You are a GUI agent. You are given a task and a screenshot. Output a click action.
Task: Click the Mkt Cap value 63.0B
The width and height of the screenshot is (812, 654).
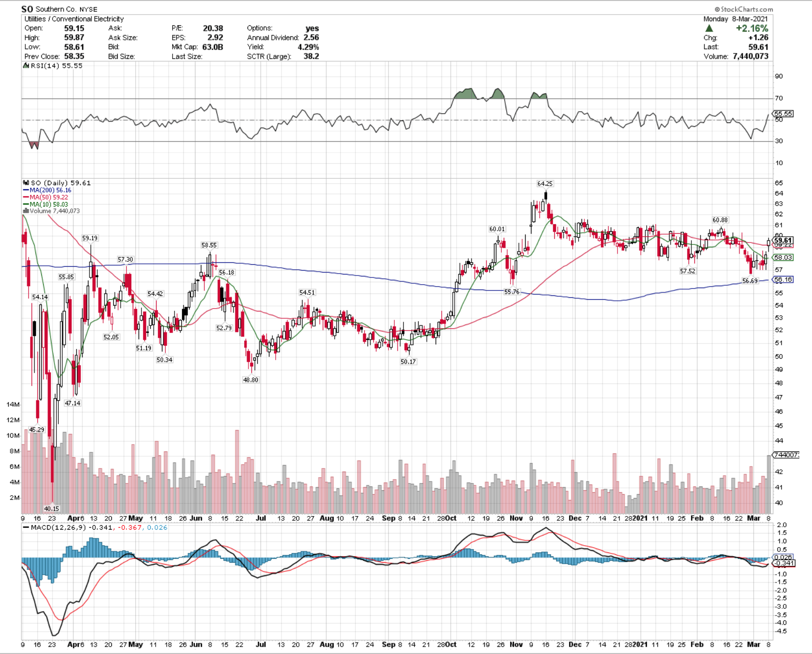click(x=213, y=47)
